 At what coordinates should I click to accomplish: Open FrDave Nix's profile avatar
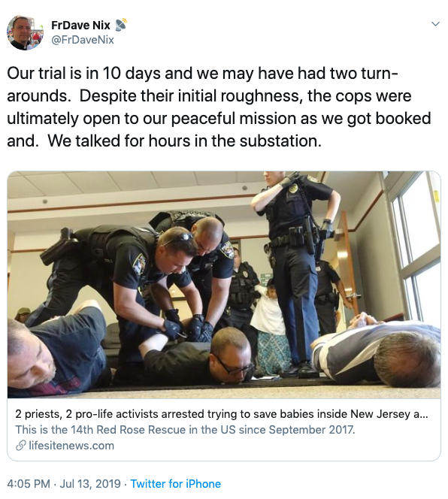pos(25,32)
